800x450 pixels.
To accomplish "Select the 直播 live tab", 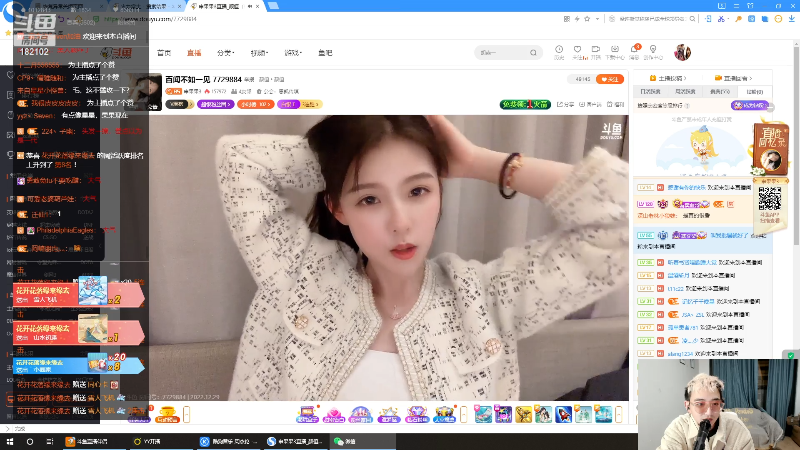I will 194,53.
